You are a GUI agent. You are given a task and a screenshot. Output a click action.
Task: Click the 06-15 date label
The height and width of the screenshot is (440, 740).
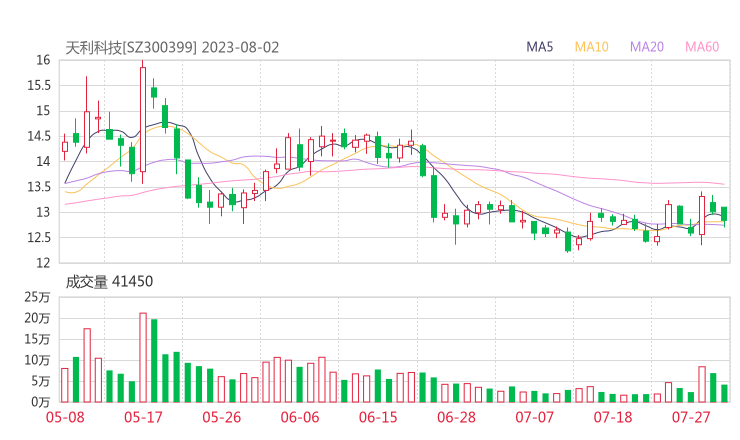378,417
